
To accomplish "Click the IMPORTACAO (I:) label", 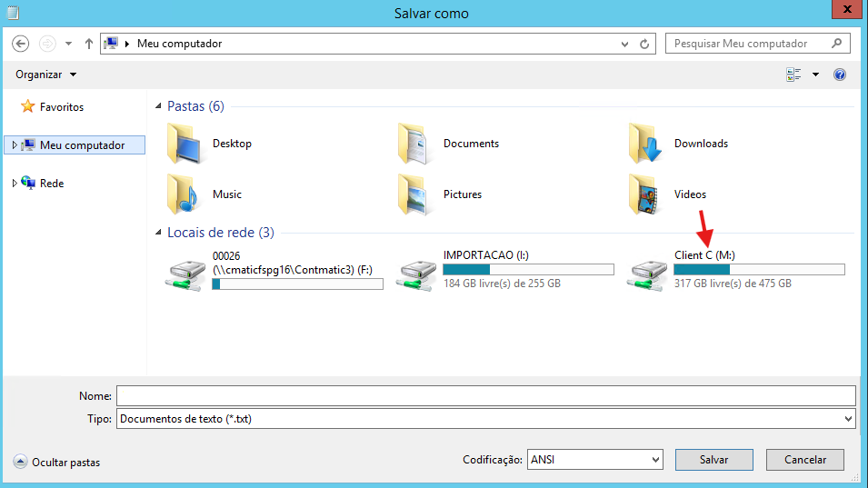I will (486, 255).
